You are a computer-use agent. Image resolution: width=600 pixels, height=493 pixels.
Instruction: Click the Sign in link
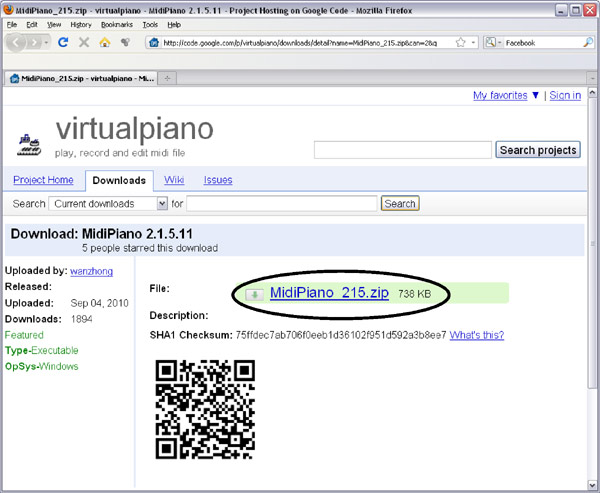coord(565,95)
